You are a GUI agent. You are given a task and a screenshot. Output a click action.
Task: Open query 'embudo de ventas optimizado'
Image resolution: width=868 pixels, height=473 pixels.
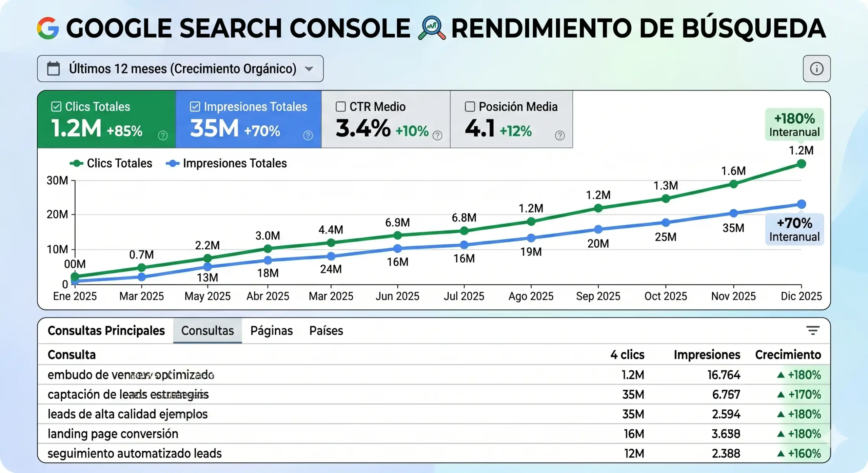pyautogui.click(x=131, y=375)
